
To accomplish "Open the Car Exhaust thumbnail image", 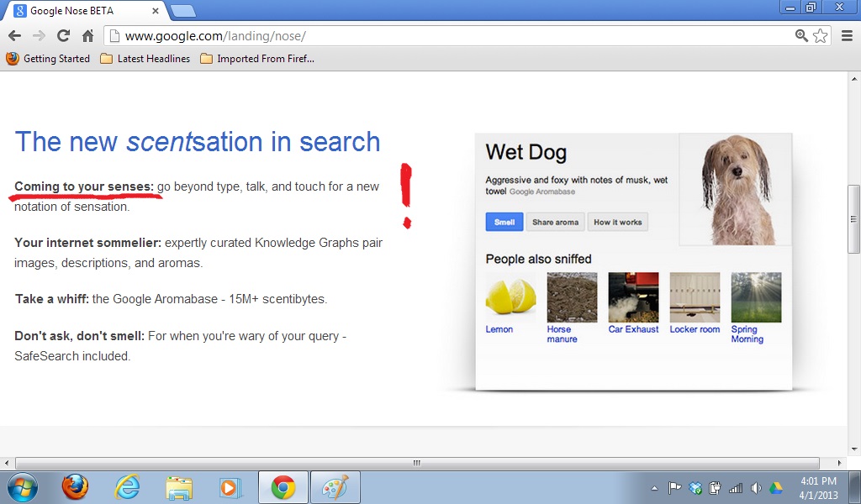I will coord(633,297).
